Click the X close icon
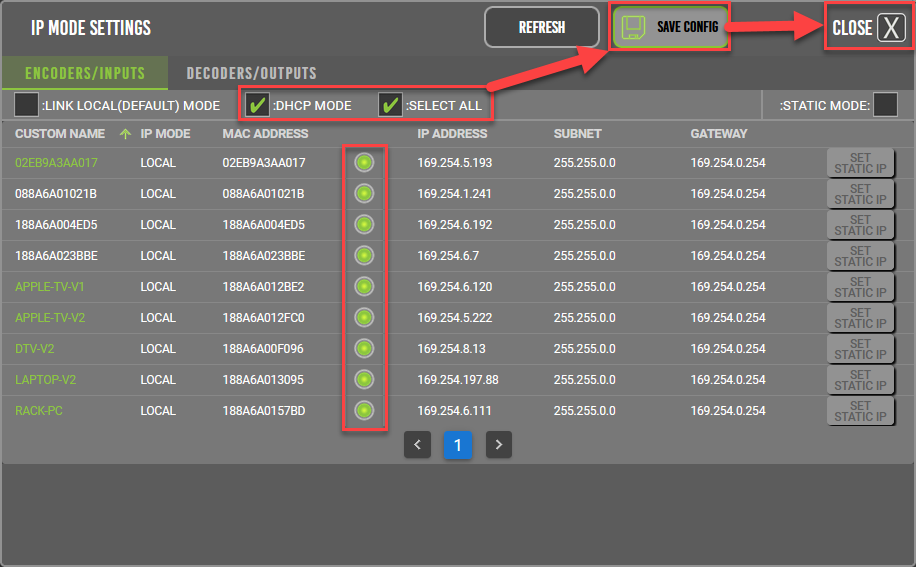 click(891, 28)
